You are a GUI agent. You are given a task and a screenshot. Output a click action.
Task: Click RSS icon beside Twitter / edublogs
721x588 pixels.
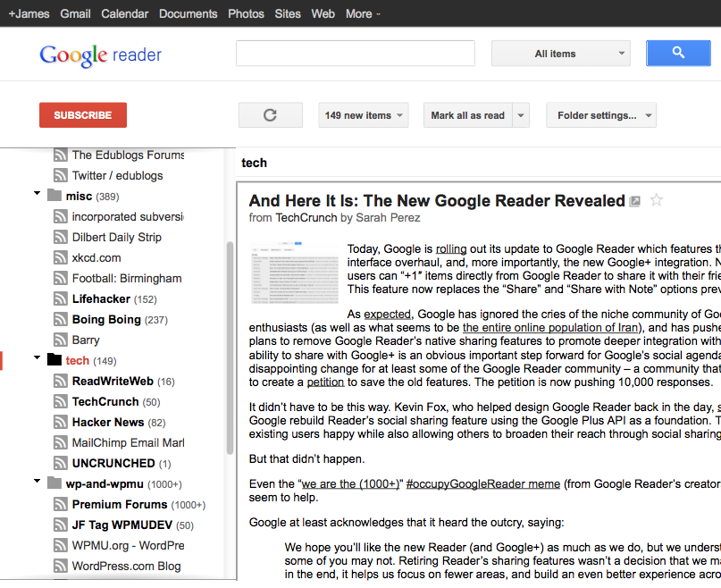point(60,175)
